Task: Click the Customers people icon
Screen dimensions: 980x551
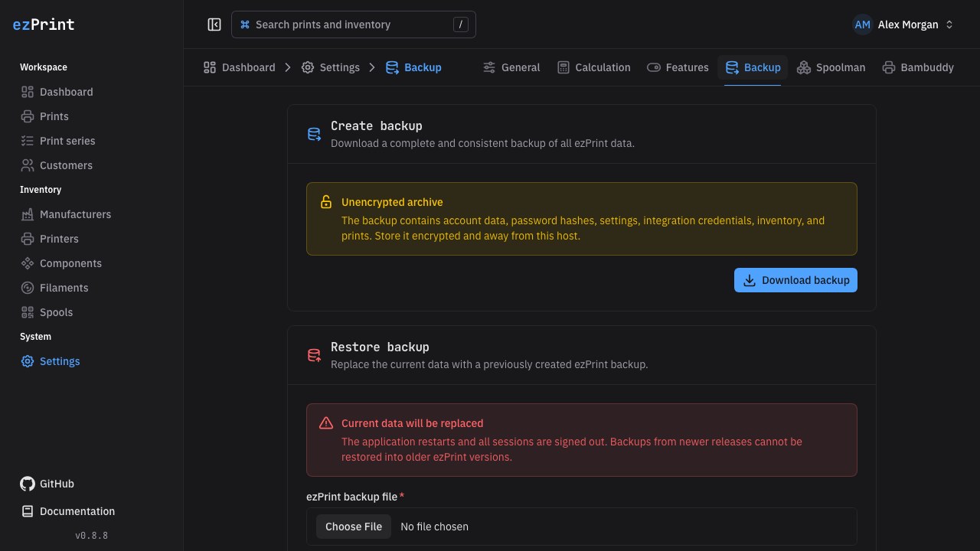Action: 28,165
